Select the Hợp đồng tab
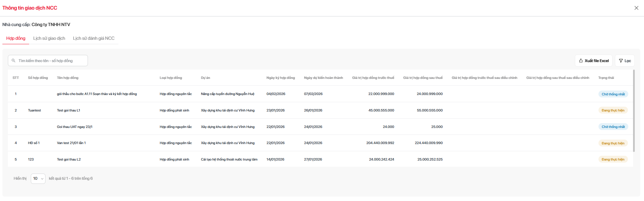The image size is (644, 201). point(16,38)
